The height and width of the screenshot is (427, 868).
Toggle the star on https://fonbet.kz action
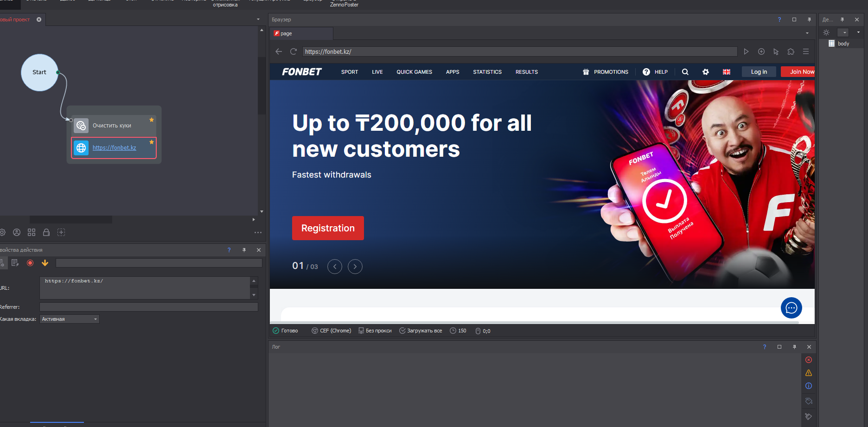coord(152,142)
